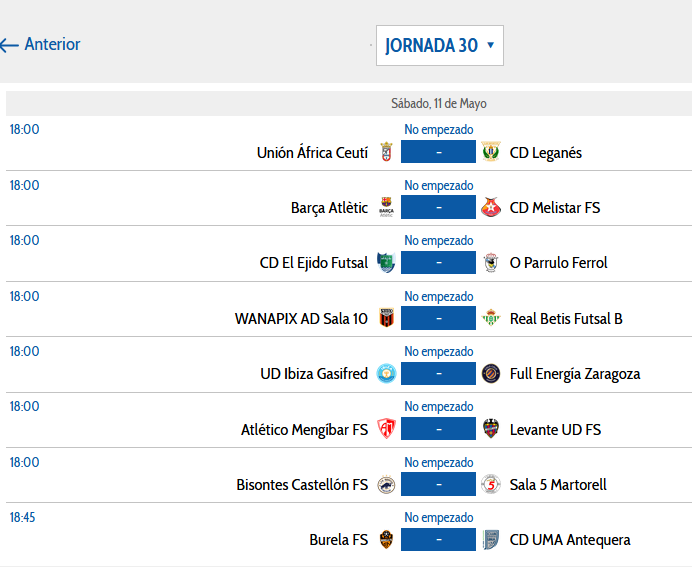Click the 18:45 kickoff time for Burela
692x567 pixels.
[24, 517]
